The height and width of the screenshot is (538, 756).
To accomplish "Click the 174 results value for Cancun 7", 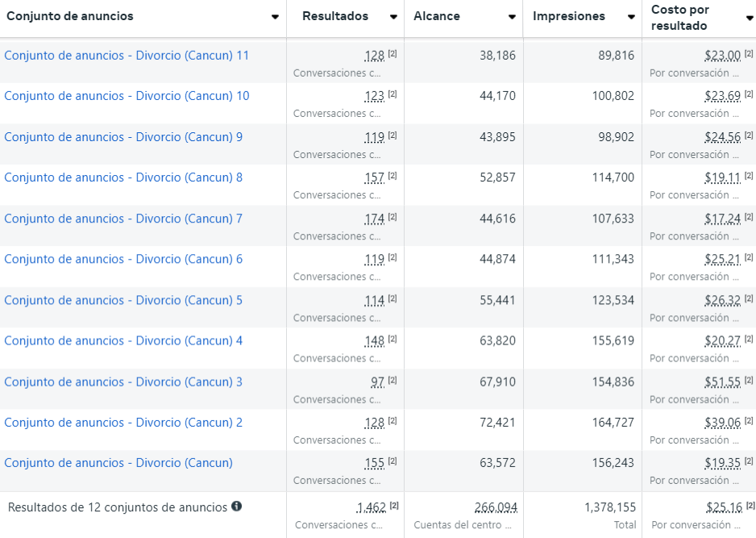I will pos(374,219).
